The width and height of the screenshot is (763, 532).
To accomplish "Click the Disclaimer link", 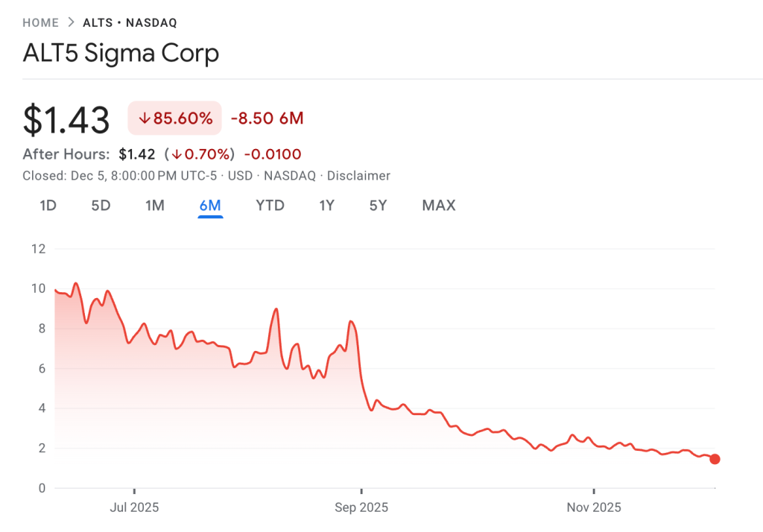I will point(358,176).
